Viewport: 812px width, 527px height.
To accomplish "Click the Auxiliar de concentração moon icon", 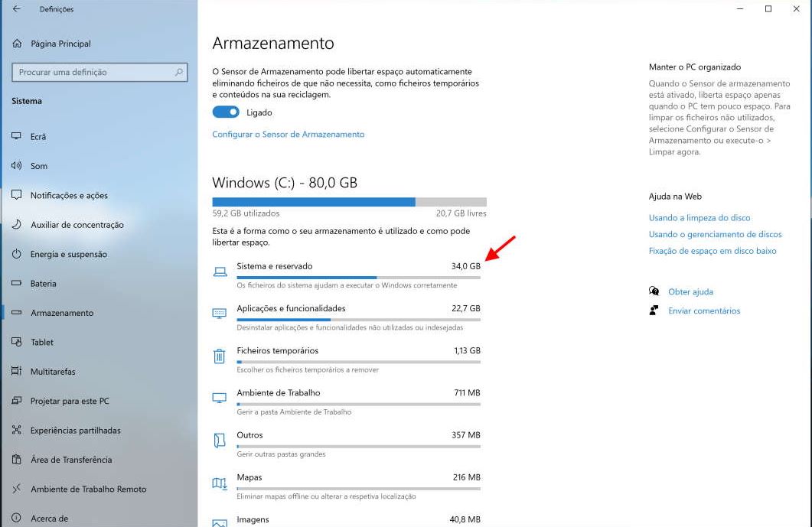I will coord(17,224).
